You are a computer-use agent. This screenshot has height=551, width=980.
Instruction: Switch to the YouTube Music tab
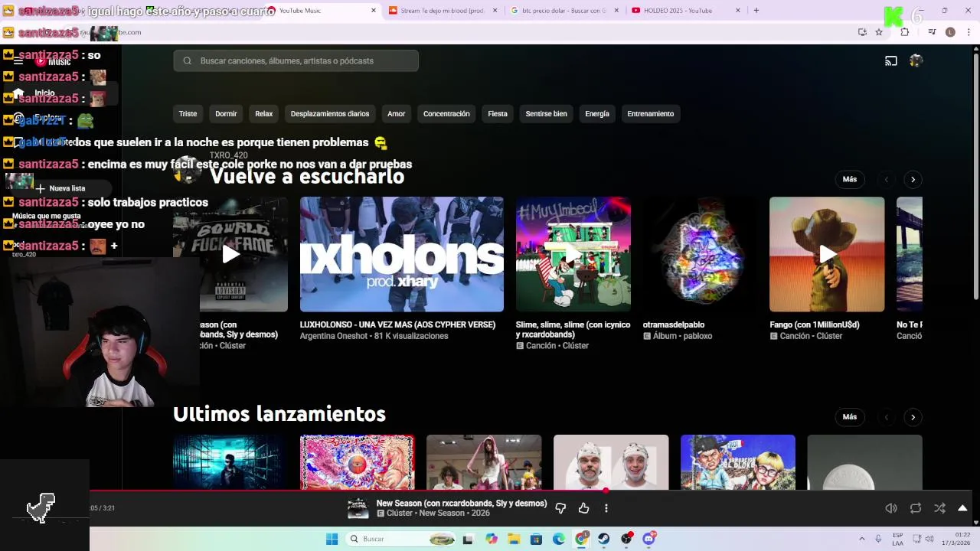point(322,11)
